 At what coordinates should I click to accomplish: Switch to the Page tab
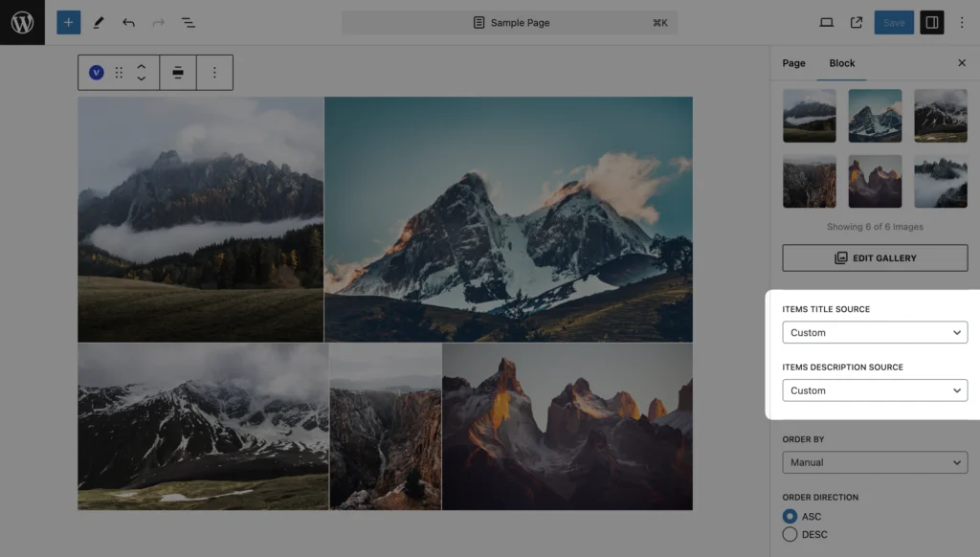coord(793,63)
